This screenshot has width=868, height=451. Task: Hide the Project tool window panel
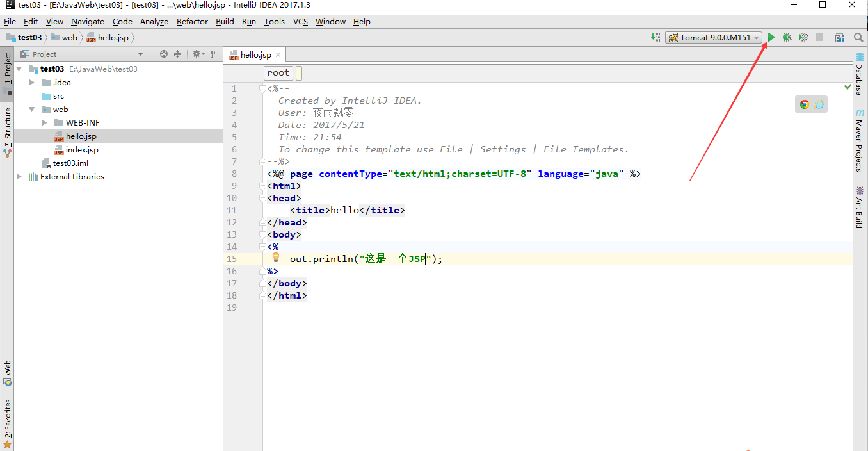coord(214,54)
